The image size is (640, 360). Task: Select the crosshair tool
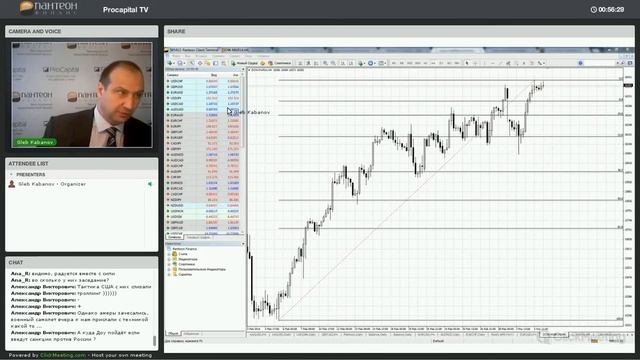[x=476, y=63]
